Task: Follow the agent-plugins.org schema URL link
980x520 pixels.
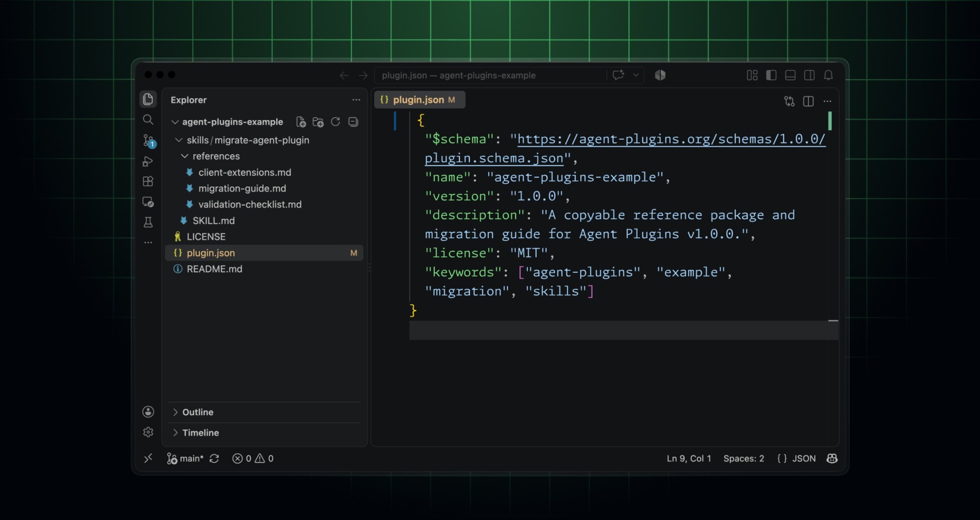Action: 671,139
